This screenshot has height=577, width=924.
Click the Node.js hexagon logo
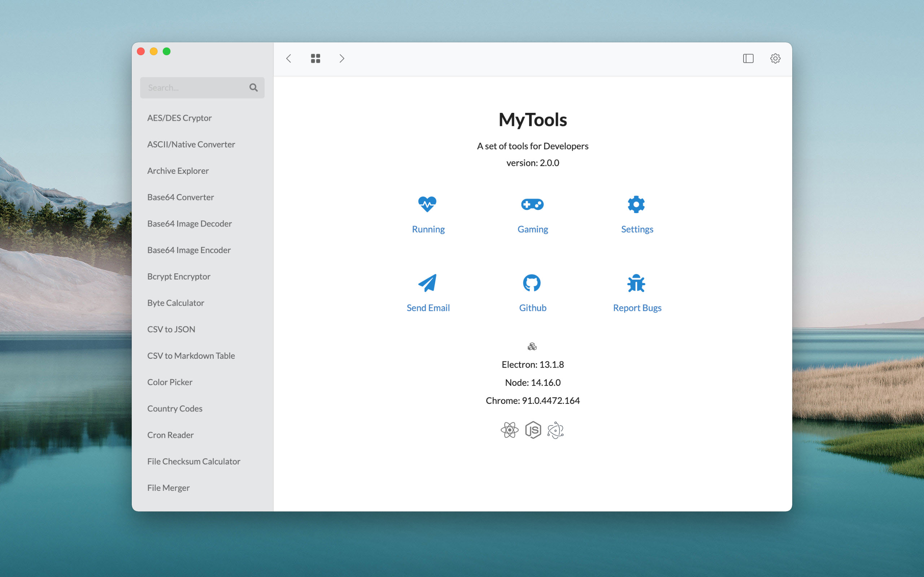pyautogui.click(x=533, y=430)
